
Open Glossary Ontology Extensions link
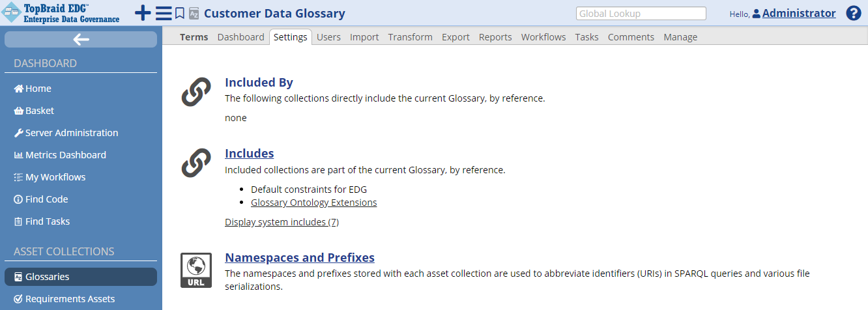coord(313,203)
